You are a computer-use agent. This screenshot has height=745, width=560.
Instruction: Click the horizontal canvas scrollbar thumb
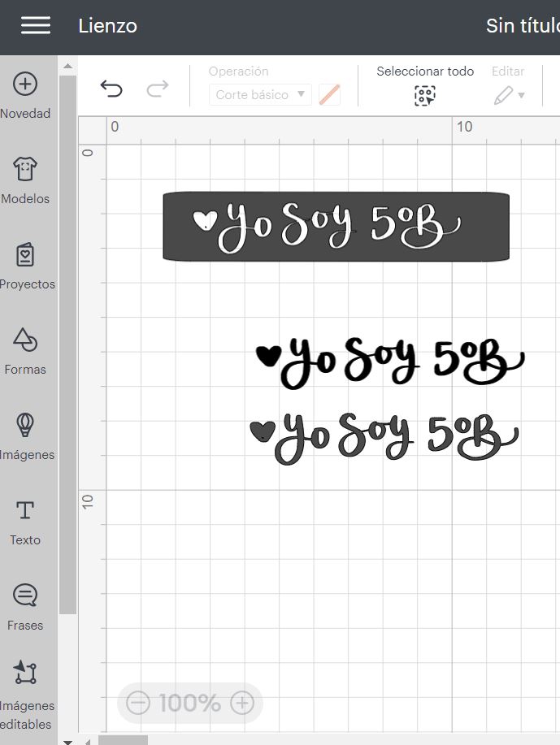coord(123,740)
